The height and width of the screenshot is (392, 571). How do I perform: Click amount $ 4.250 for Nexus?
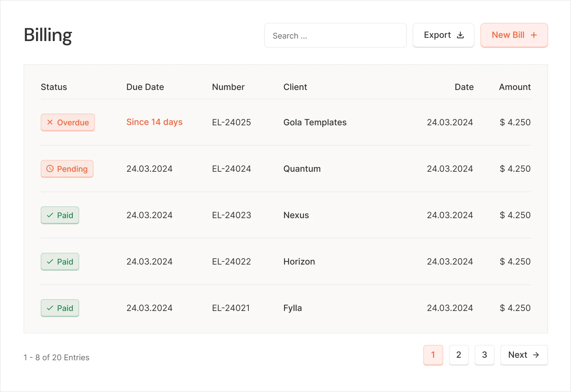(515, 215)
